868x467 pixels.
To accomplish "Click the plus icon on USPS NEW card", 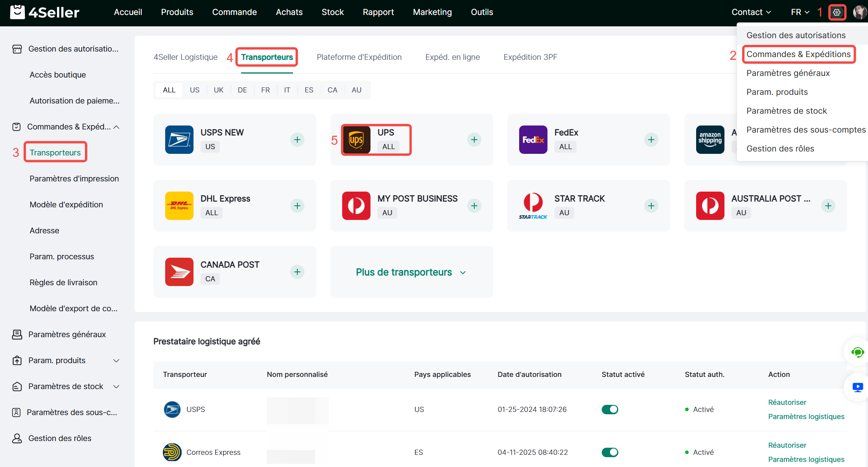I will pyautogui.click(x=297, y=140).
